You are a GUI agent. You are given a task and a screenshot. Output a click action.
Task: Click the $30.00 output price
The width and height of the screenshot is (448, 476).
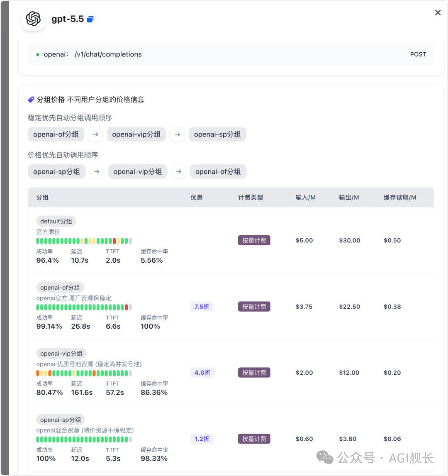(350, 240)
